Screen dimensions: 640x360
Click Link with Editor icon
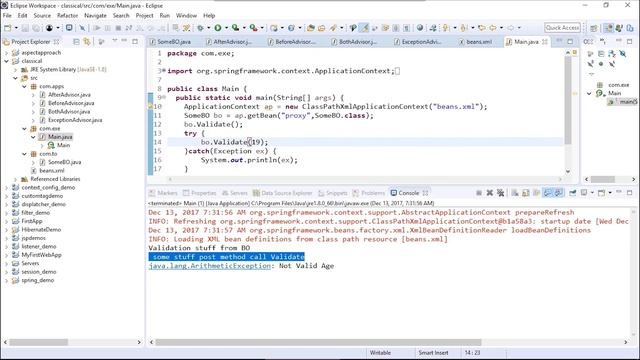pos(87,42)
